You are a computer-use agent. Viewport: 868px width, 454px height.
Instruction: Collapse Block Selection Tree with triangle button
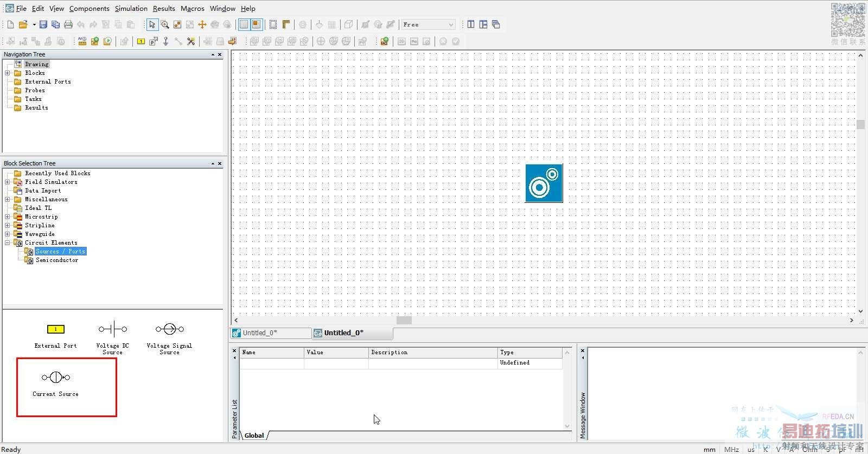pos(213,163)
